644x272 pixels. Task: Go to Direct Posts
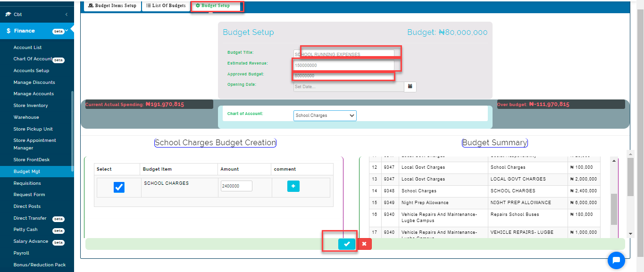pos(27,206)
